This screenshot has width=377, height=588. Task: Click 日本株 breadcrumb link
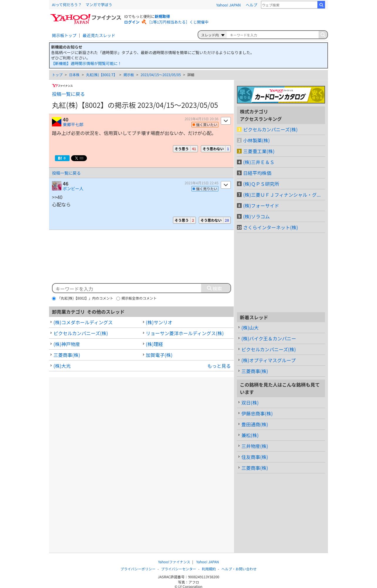pos(74,75)
